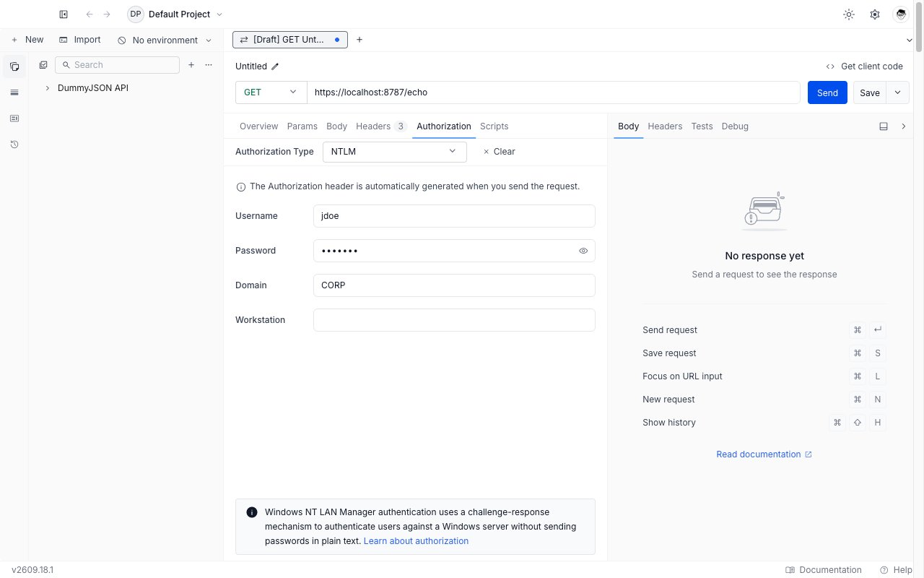Go back with left arrow icon
Image resolution: width=924 pixels, height=578 pixels.
click(x=90, y=14)
